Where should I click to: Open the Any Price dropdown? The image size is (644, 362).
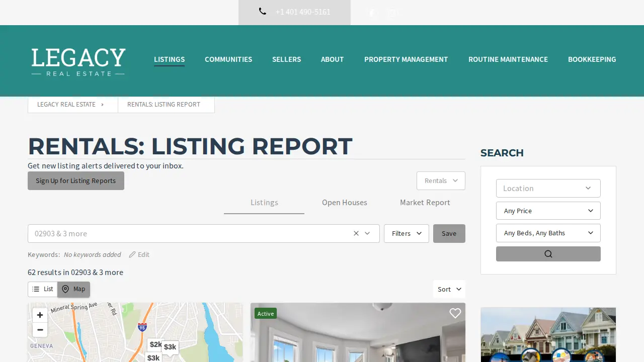coord(548,211)
